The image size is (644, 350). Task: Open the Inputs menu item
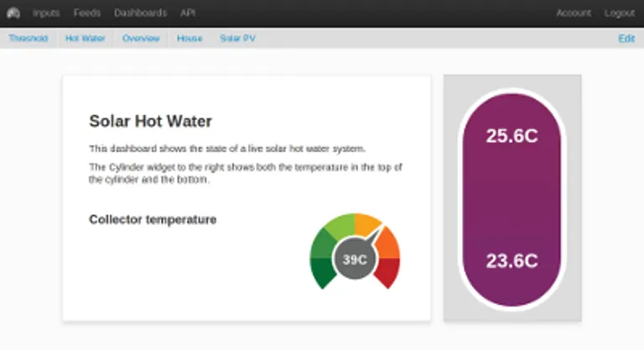point(46,13)
